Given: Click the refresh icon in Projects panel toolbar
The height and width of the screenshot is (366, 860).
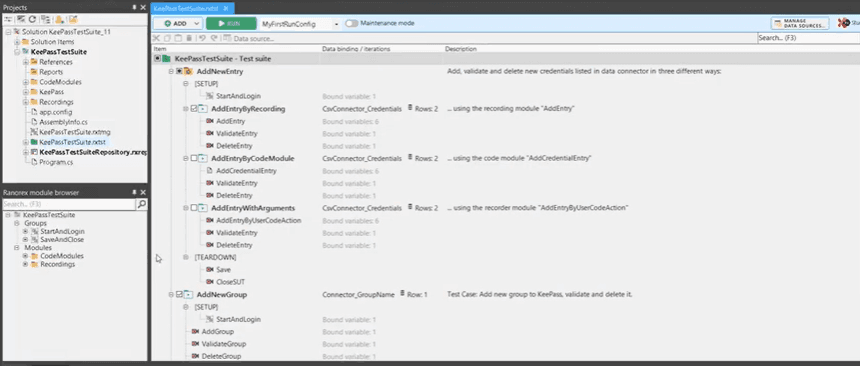Looking at the screenshot, I should 32,19.
